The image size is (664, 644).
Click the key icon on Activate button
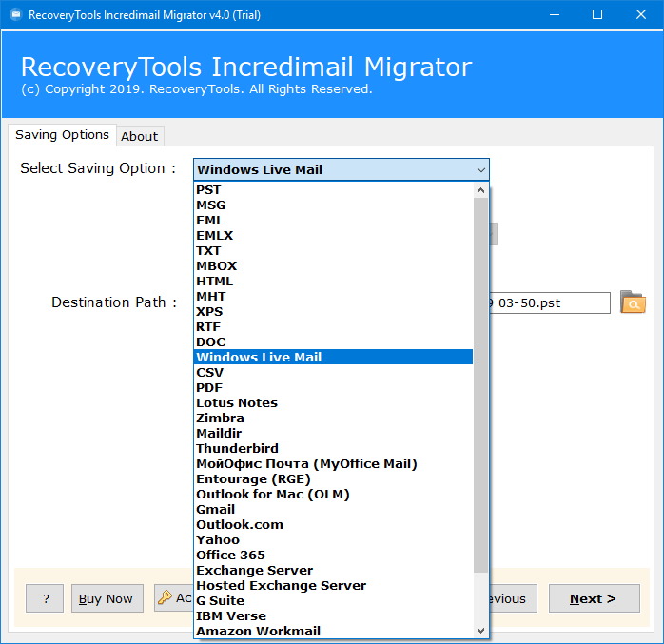click(x=166, y=597)
